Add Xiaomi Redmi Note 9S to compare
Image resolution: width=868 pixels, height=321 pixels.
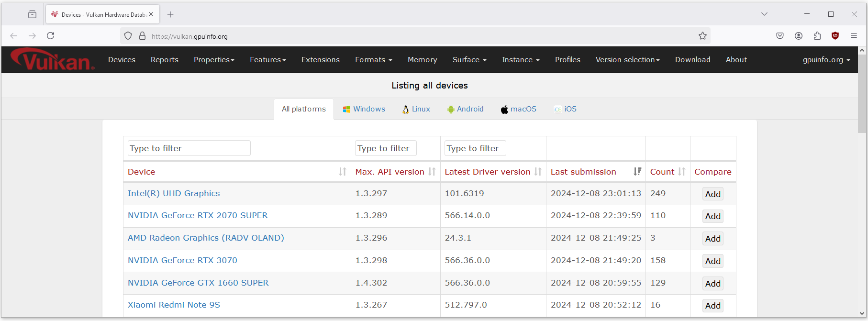tap(713, 306)
